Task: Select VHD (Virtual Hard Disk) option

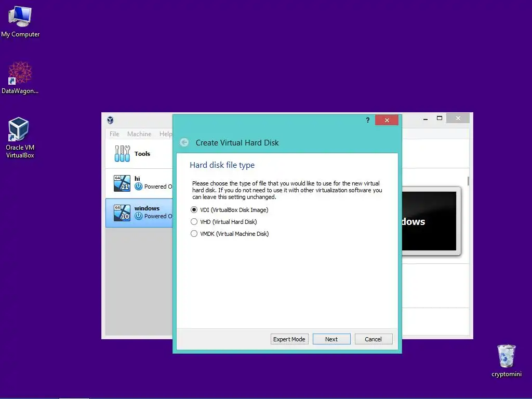Action: (224, 221)
